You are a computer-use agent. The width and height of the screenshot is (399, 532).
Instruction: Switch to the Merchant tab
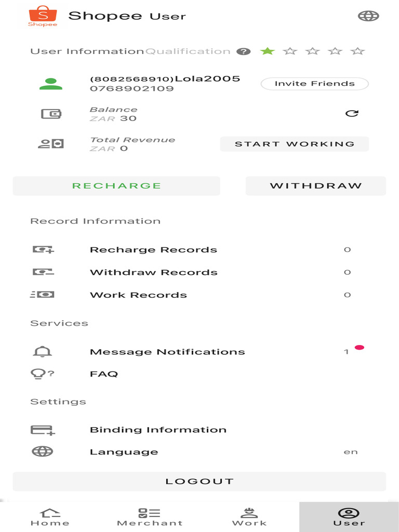[x=150, y=517]
